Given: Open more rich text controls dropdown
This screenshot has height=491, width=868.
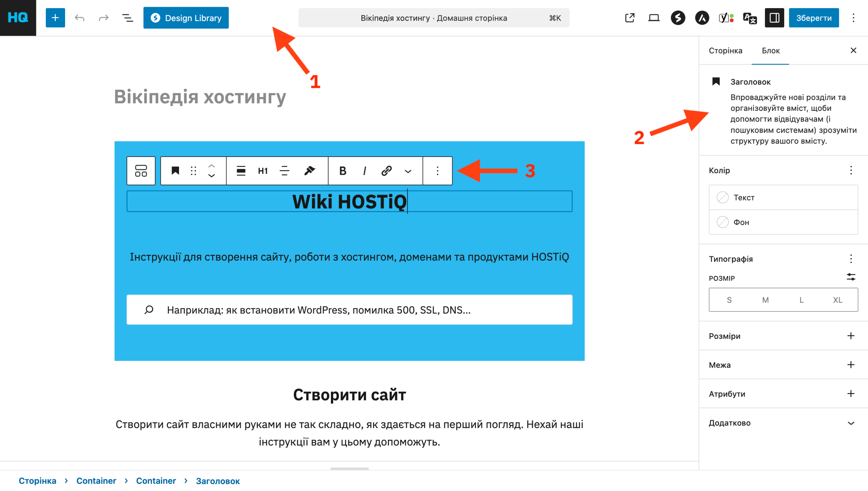Looking at the screenshot, I should pyautogui.click(x=408, y=171).
